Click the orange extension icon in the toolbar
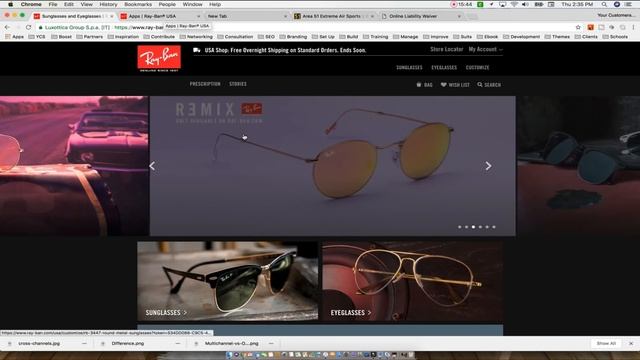Screen dimensions: 640x360 [590, 27]
